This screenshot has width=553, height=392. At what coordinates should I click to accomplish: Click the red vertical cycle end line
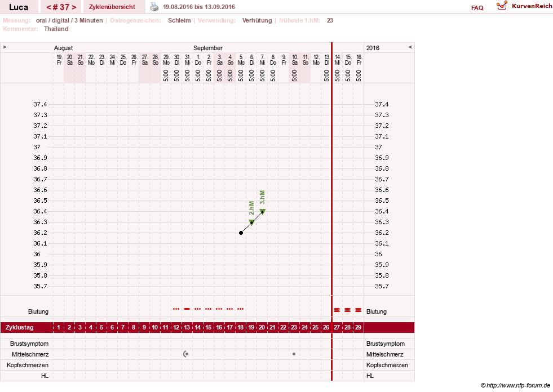click(331, 212)
